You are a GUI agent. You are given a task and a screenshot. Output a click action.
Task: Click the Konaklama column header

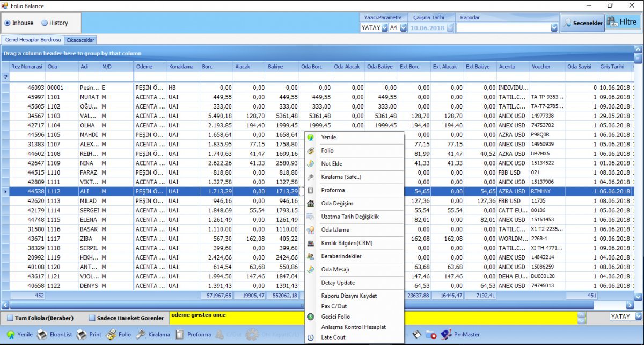tap(183, 67)
